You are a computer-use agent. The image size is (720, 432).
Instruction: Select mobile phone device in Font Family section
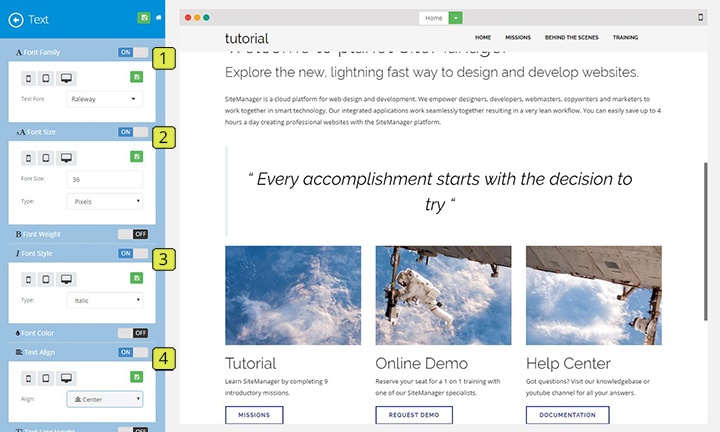(28, 79)
